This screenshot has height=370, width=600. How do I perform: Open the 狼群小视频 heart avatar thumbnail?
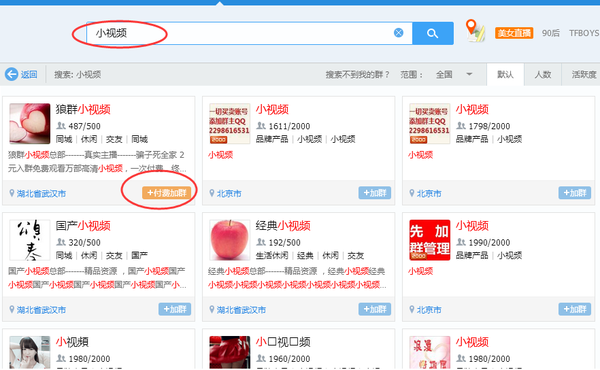coord(30,124)
